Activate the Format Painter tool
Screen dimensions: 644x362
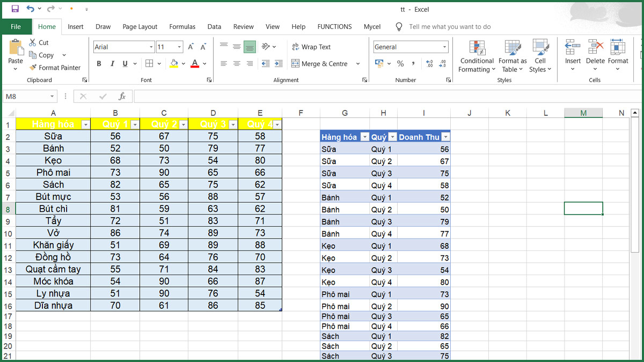[x=55, y=68]
